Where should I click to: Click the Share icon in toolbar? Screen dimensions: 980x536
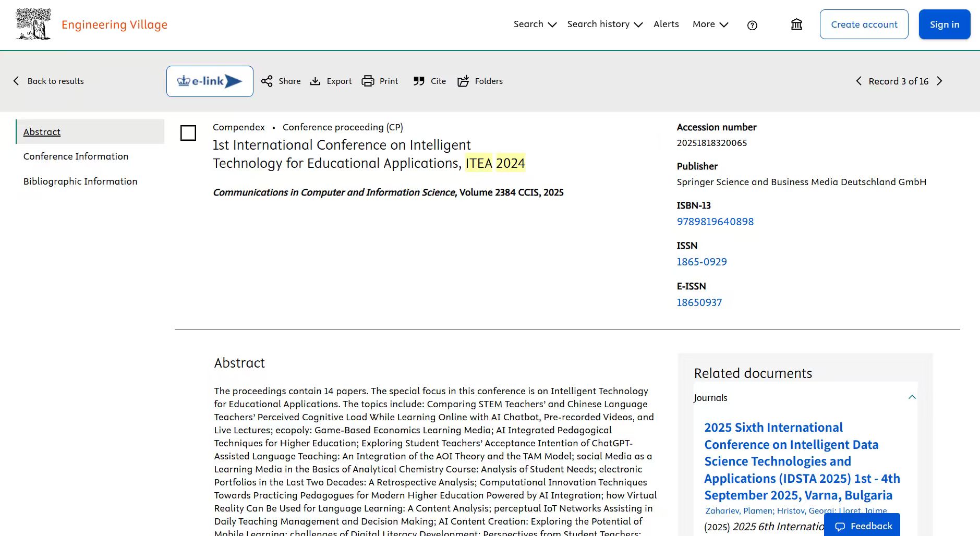click(267, 81)
